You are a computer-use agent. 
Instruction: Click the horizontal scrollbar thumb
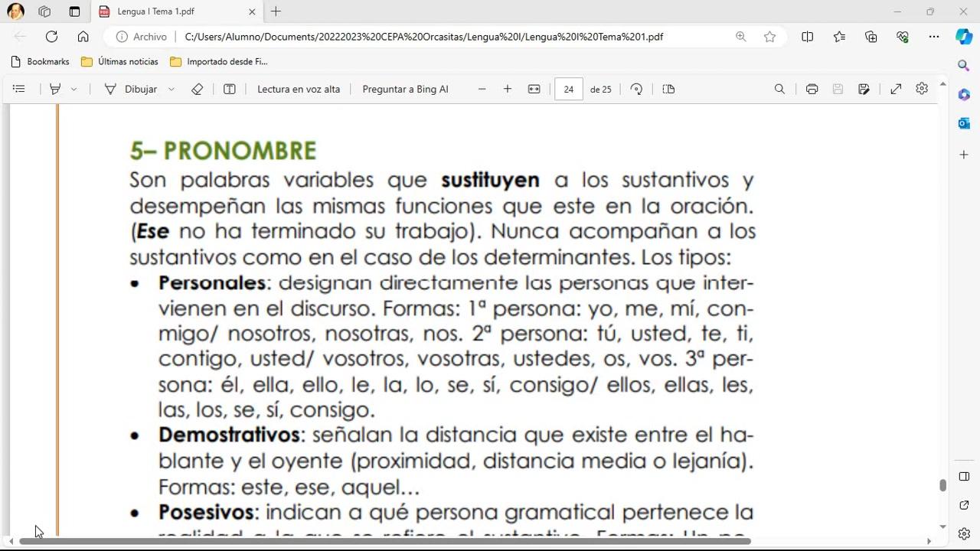point(385,542)
